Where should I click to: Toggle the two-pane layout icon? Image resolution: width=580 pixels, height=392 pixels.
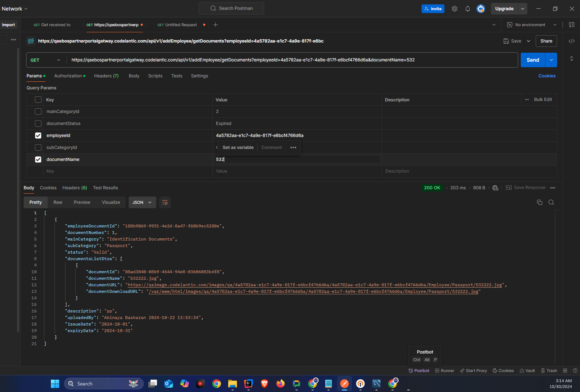[x=565, y=371]
